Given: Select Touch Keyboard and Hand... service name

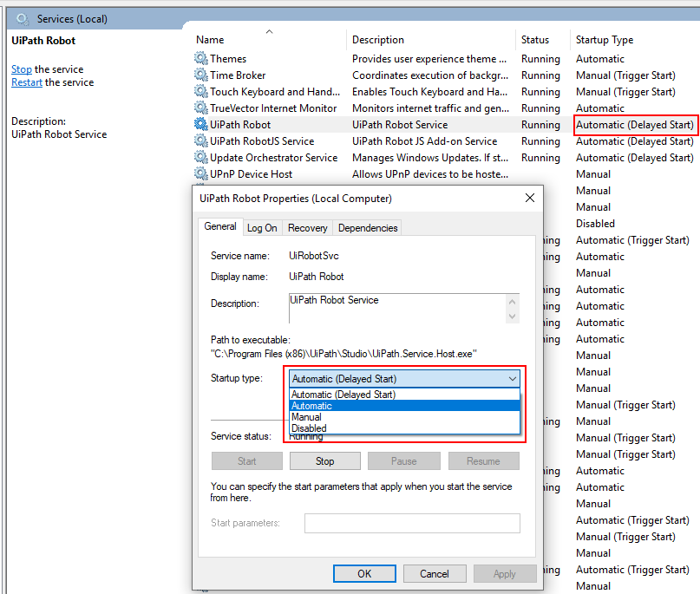Looking at the screenshot, I should tap(275, 92).
